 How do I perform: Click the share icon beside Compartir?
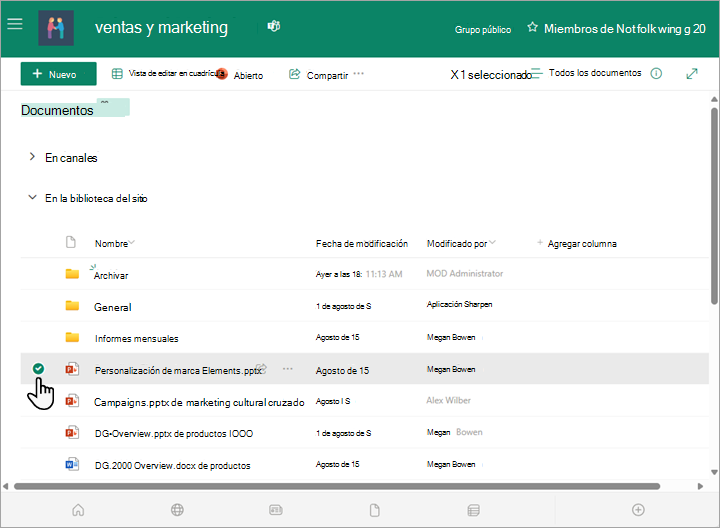coord(294,73)
